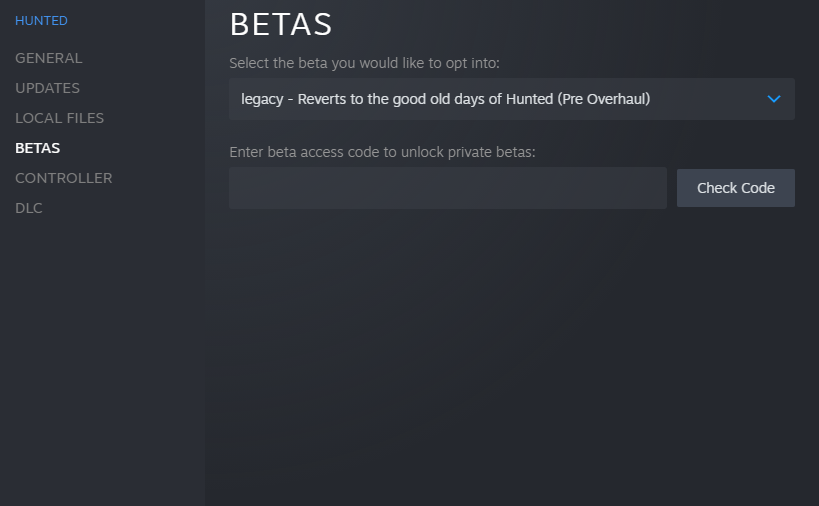Open the legacy beta selection dropdown

511,99
